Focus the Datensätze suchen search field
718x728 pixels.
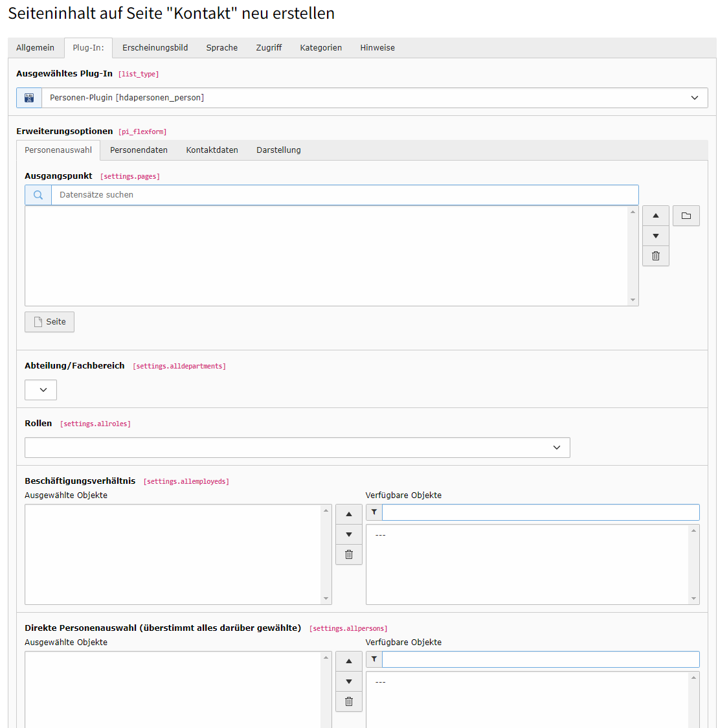345,195
